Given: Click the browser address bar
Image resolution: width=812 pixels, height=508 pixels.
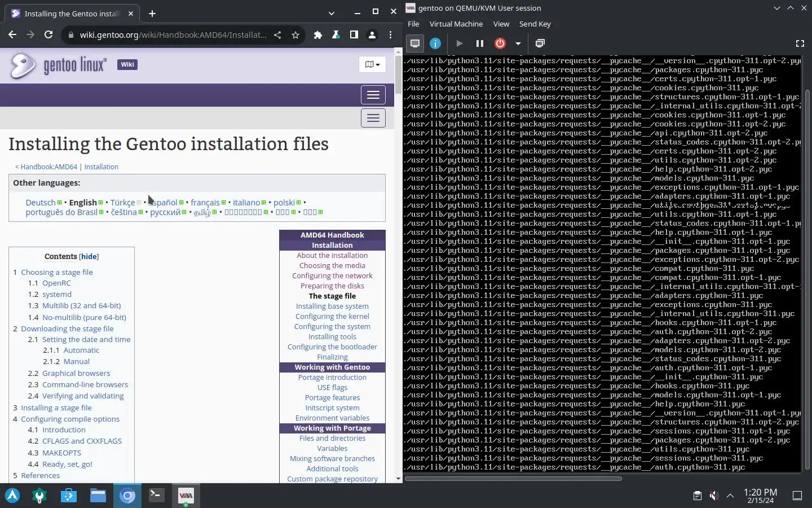Looking at the screenshot, I should (173, 35).
